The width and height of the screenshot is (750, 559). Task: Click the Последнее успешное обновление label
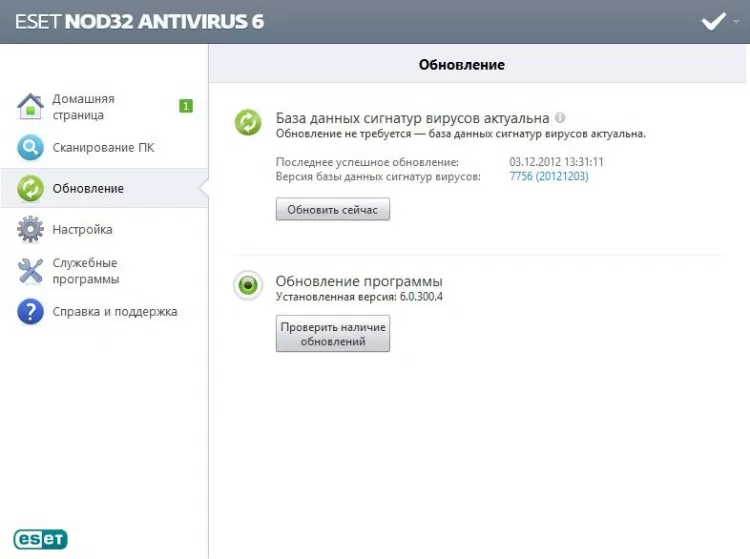point(367,162)
